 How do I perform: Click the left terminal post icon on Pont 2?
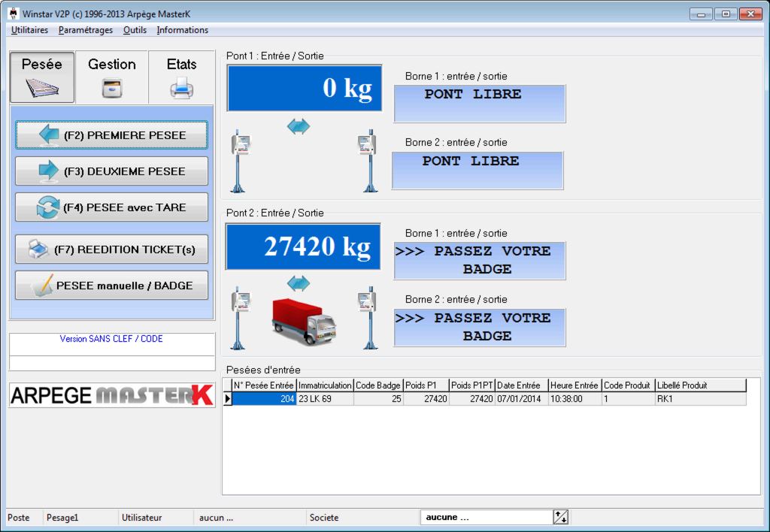click(241, 317)
